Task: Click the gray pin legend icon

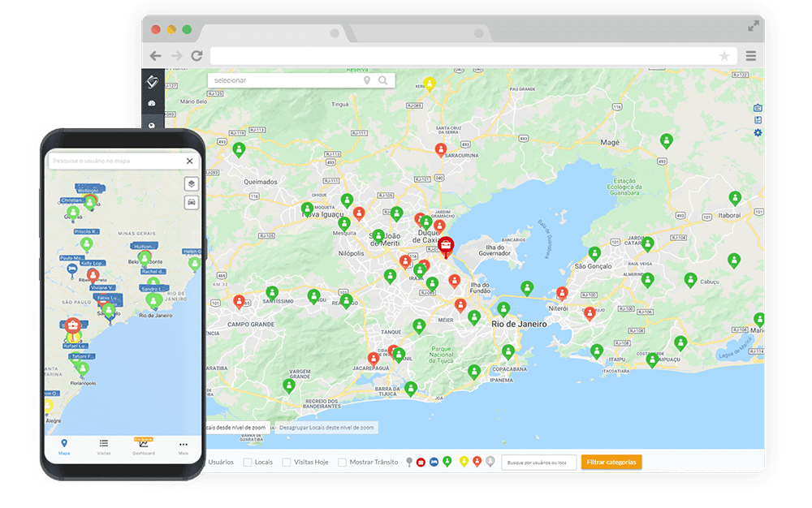Action: 409,462
